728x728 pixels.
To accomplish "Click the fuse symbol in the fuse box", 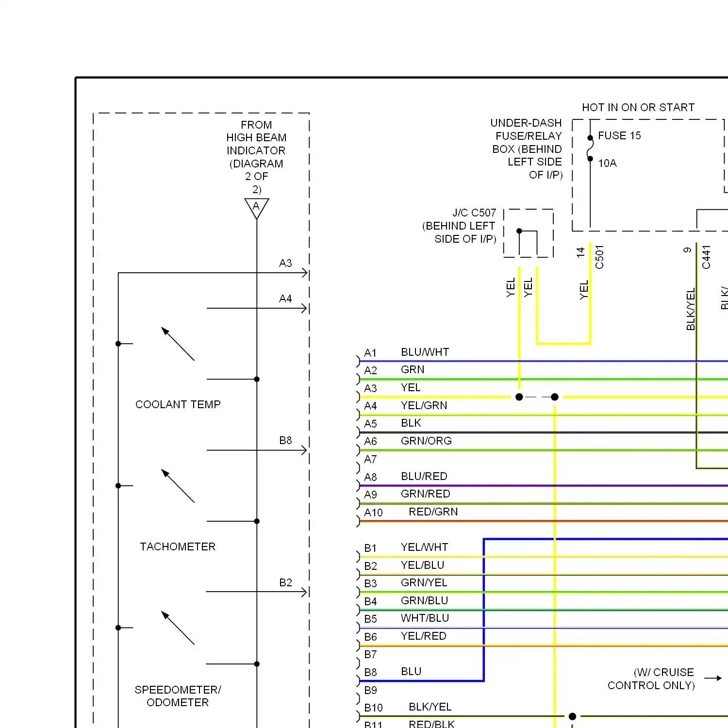I will [590, 148].
